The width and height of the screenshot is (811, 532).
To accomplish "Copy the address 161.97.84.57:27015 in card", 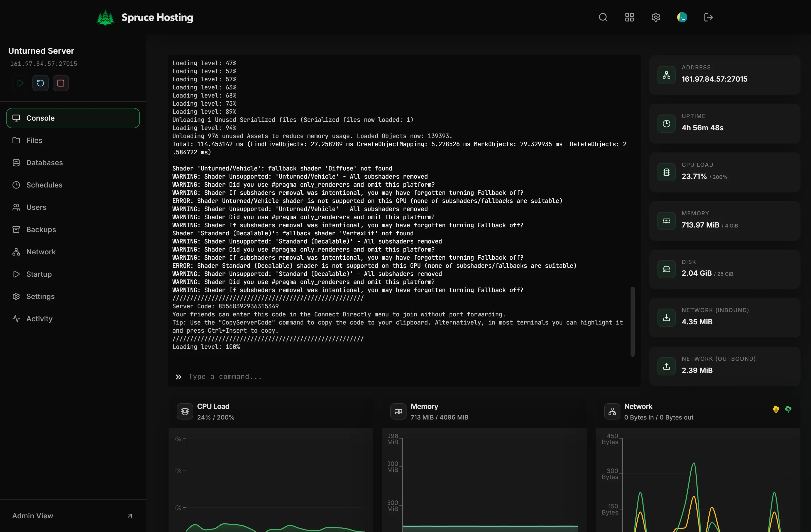I will point(714,79).
